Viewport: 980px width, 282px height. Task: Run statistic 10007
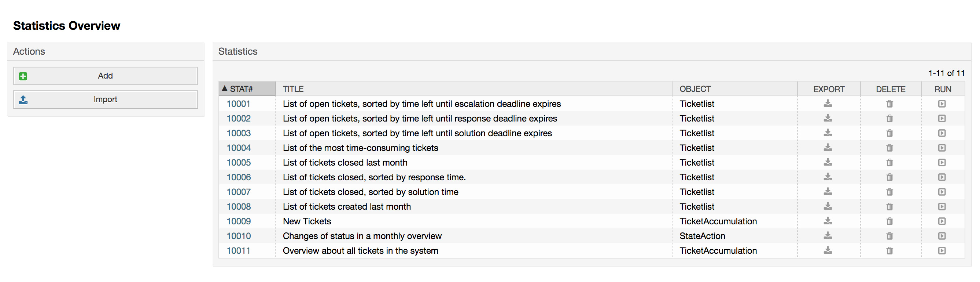pyautogui.click(x=942, y=192)
